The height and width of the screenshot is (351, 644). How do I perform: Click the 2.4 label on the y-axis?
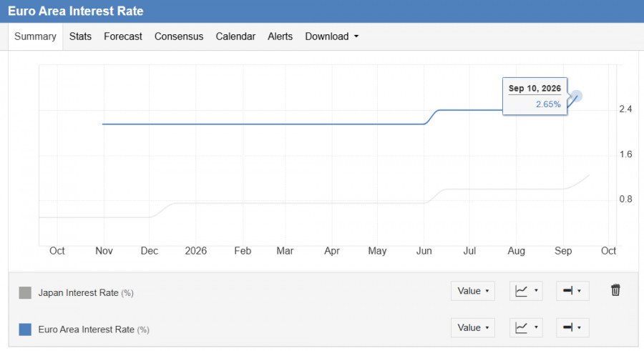coord(625,109)
